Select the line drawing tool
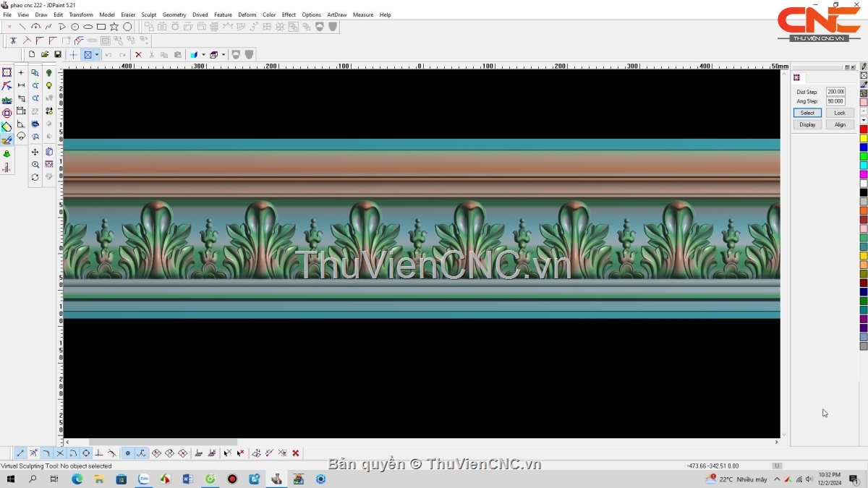 (x=22, y=27)
